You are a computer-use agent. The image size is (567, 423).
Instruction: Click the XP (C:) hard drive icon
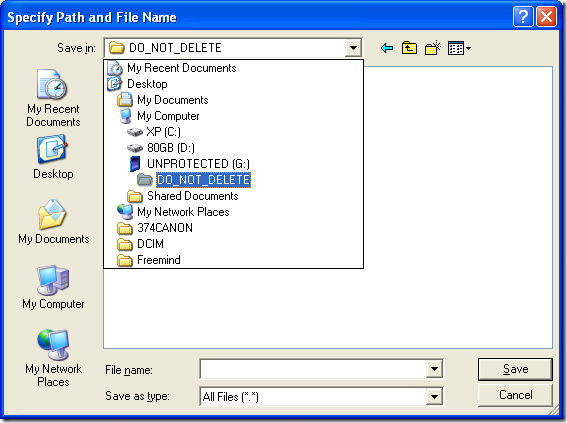coord(135,132)
